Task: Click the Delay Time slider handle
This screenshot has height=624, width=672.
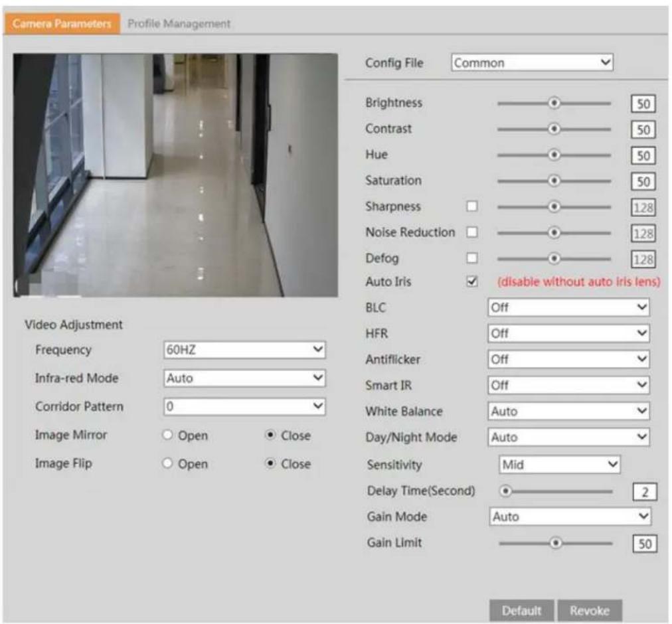Action: 506,491
